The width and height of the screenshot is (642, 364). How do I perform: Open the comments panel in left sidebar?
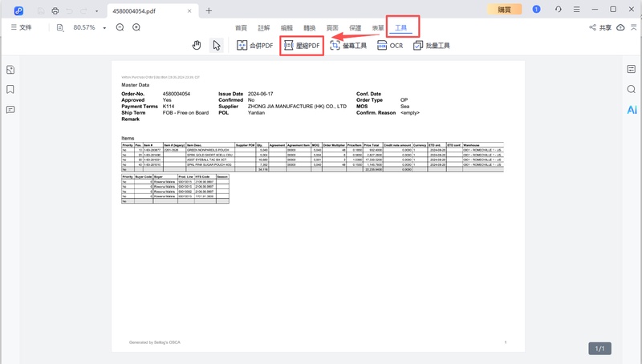pyautogui.click(x=11, y=109)
